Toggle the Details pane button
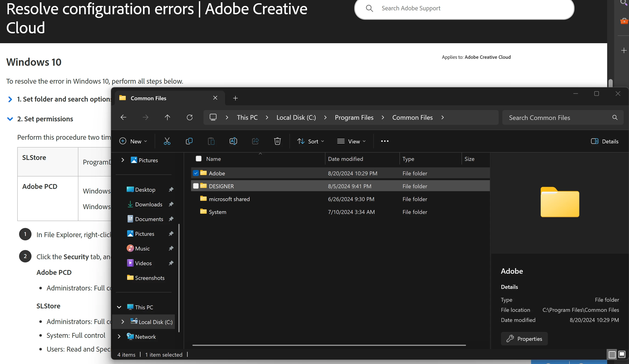Screen dimensions: 629x364 (x=605, y=141)
